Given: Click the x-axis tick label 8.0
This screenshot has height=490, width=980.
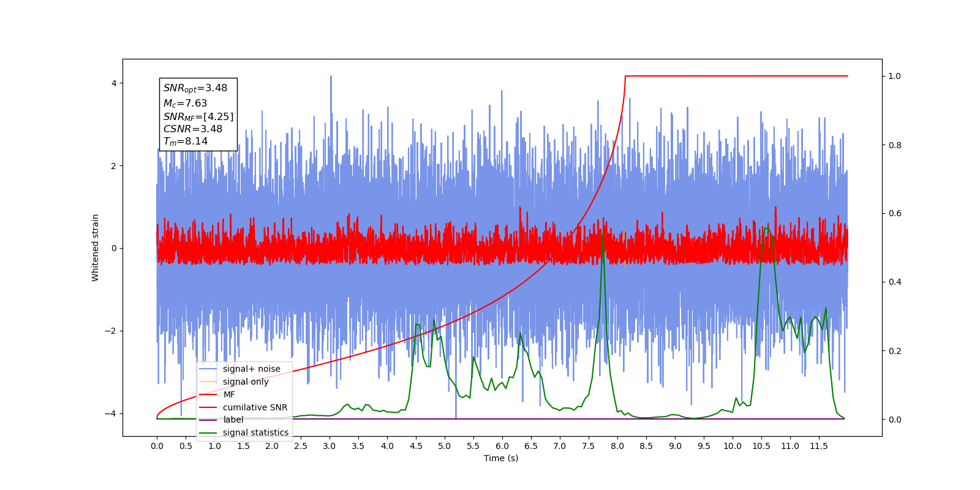Looking at the screenshot, I should point(617,446).
